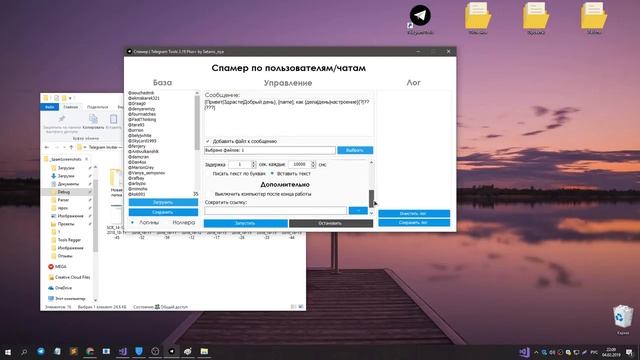Select MEGA in Explorer navigation pane

point(57,267)
